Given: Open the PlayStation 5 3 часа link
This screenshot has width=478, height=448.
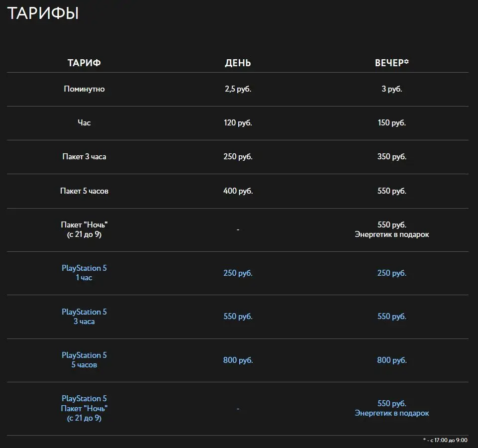Looking at the screenshot, I should point(84,317).
